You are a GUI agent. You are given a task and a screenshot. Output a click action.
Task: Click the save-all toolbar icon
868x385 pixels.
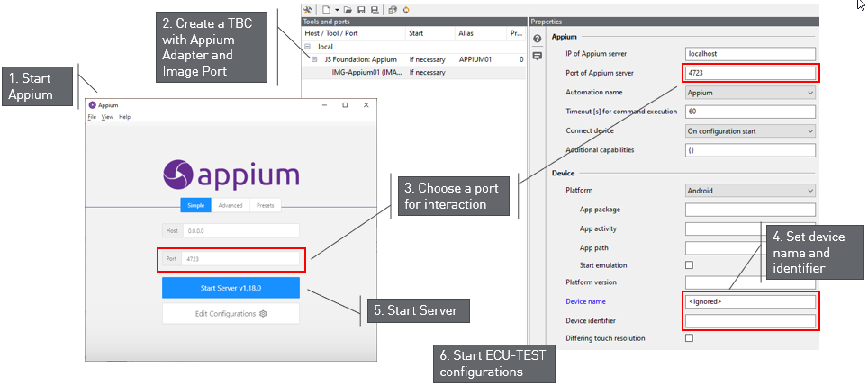tap(375, 9)
